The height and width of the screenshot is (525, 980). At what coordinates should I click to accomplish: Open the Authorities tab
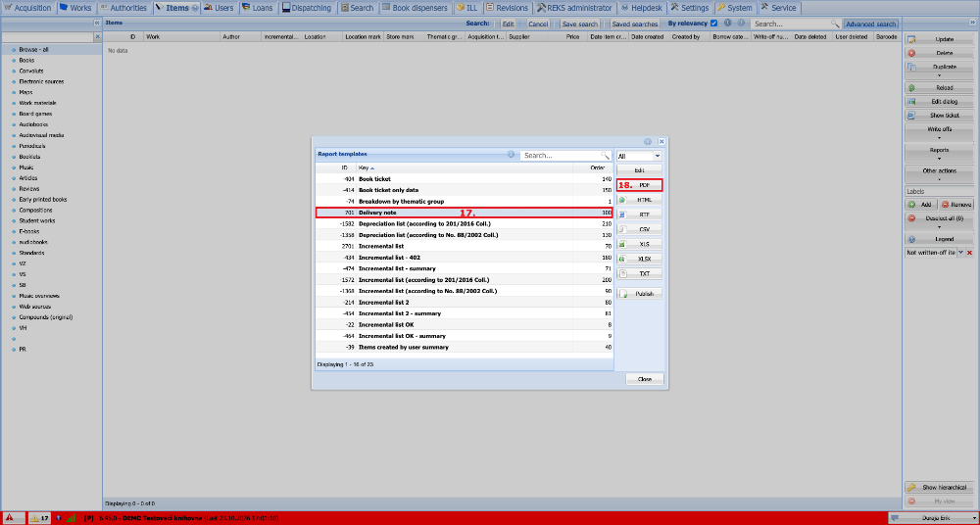pyautogui.click(x=123, y=8)
